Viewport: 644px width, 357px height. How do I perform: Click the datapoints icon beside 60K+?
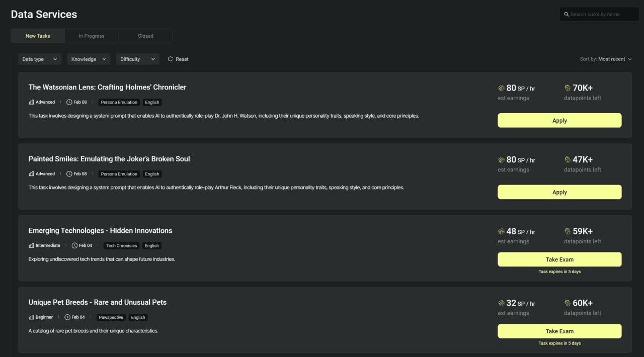[x=568, y=303]
